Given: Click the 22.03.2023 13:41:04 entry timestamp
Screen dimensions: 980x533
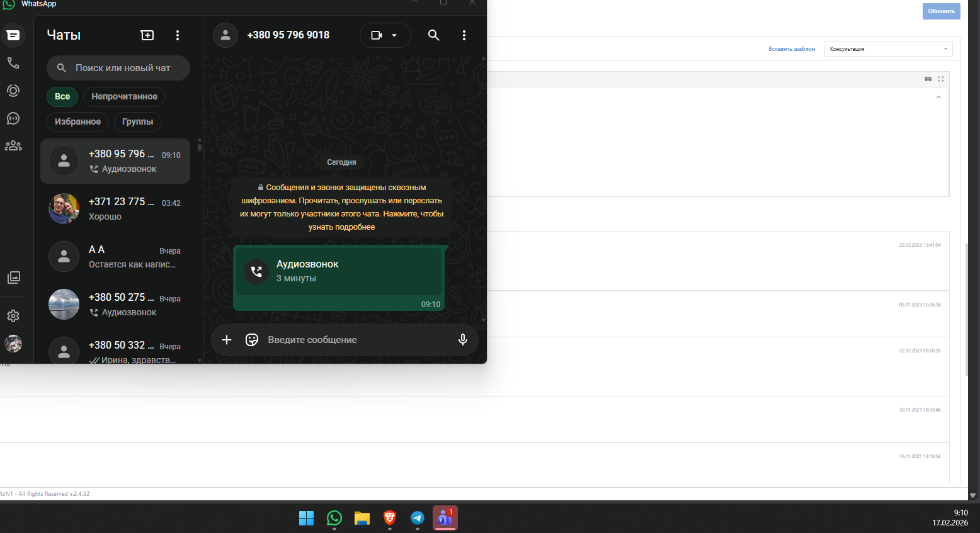Looking at the screenshot, I should (x=920, y=245).
